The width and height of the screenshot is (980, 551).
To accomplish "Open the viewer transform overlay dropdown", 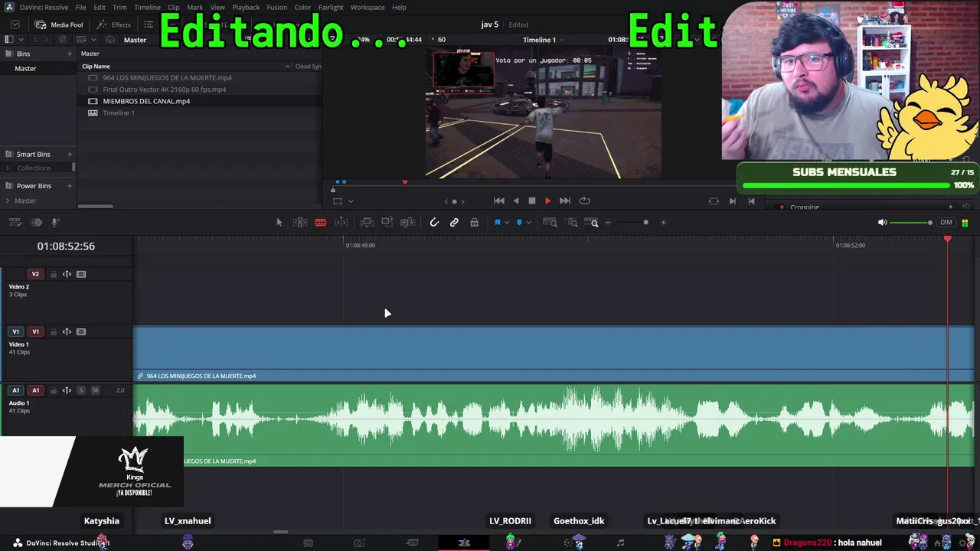I will [x=351, y=201].
